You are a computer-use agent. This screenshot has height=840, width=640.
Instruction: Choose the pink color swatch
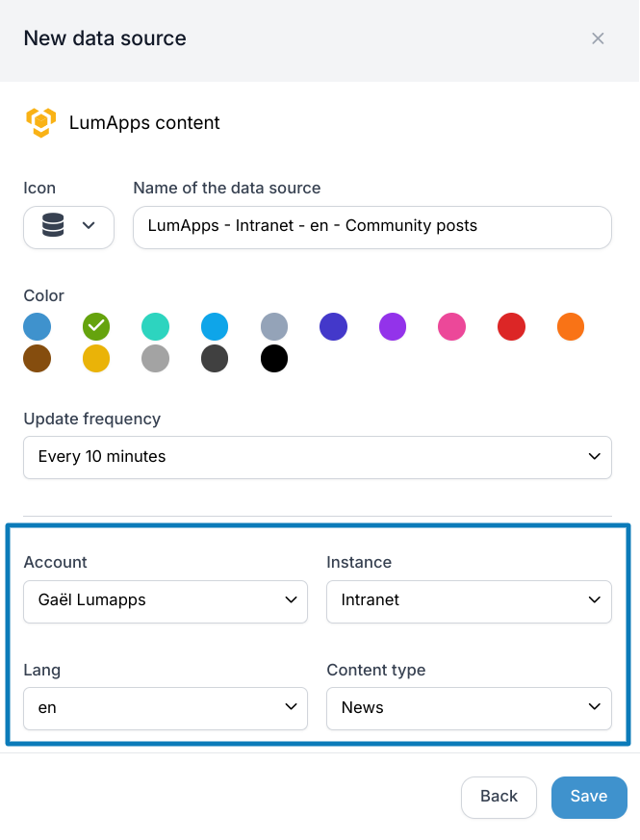click(x=452, y=327)
